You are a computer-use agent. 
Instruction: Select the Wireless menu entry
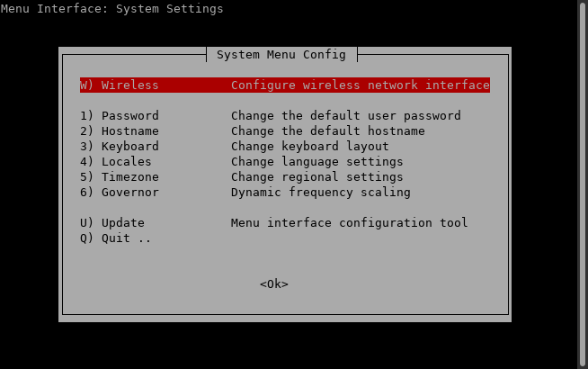coord(285,85)
